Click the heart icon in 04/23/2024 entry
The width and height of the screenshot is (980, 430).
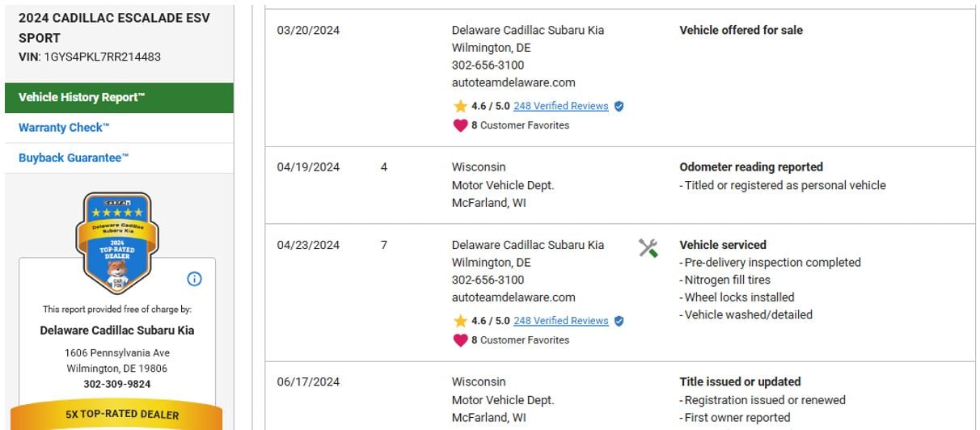click(x=460, y=340)
